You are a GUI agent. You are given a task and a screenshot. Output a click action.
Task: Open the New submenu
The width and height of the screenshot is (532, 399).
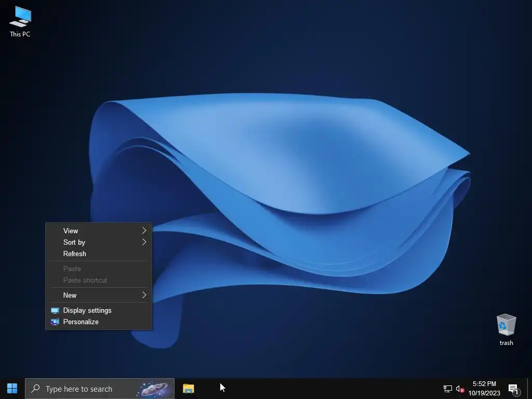pos(99,295)
